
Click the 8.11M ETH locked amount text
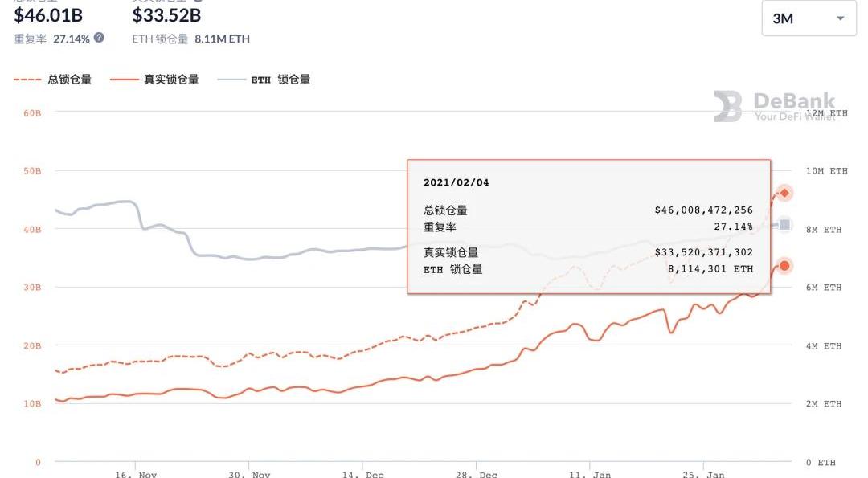(222, 39)
